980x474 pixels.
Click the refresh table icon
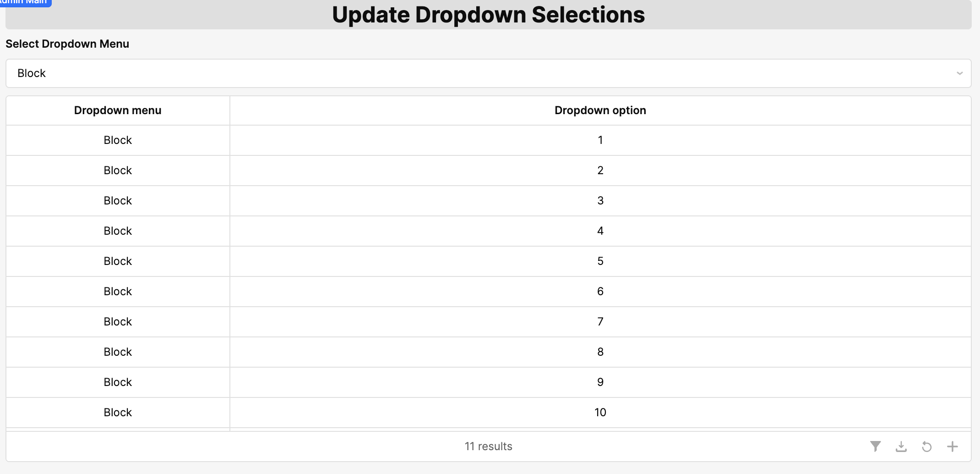click(926, 446)
